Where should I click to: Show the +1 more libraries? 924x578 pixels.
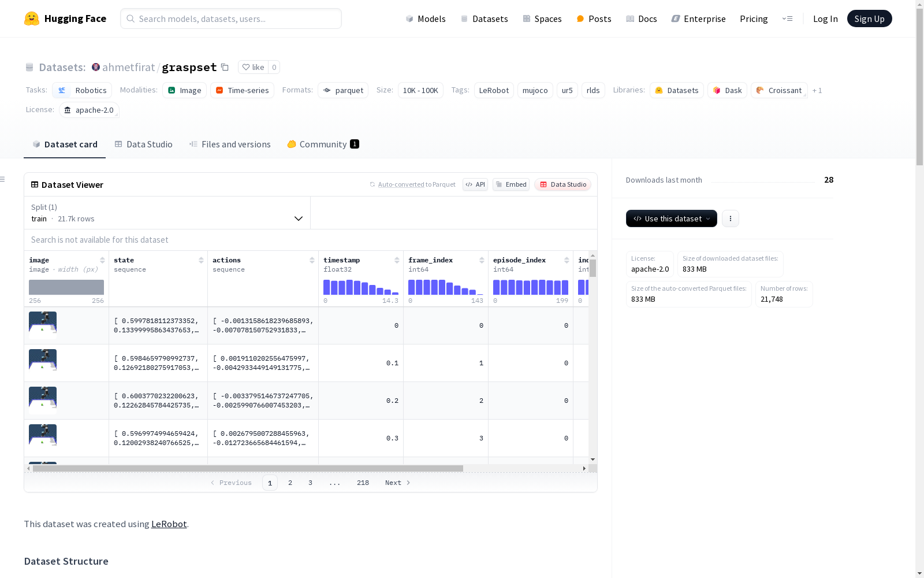point(817,90)
